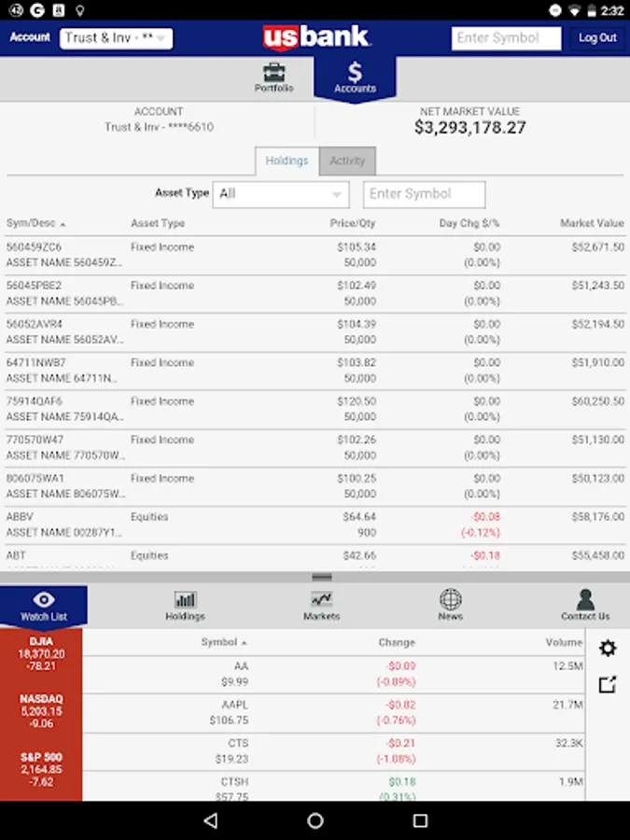Open holding 806075WA1 row

[x=315, y=486]
